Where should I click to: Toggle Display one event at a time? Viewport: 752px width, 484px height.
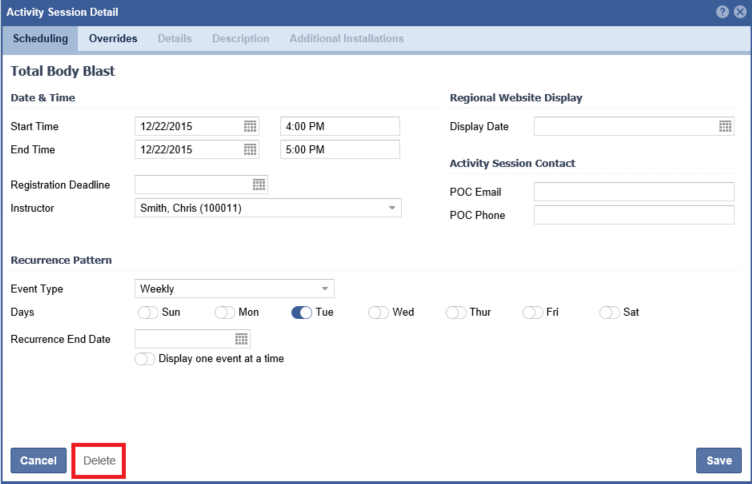click(x=145, y=358)
